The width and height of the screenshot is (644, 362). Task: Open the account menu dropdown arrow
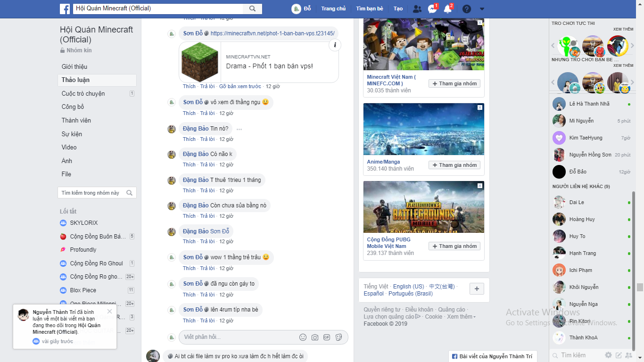tap(482, 9)
